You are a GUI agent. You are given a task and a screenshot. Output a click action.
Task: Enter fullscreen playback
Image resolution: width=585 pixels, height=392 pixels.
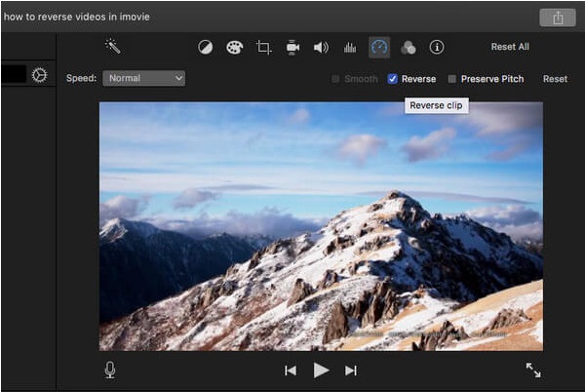[533, 370]
